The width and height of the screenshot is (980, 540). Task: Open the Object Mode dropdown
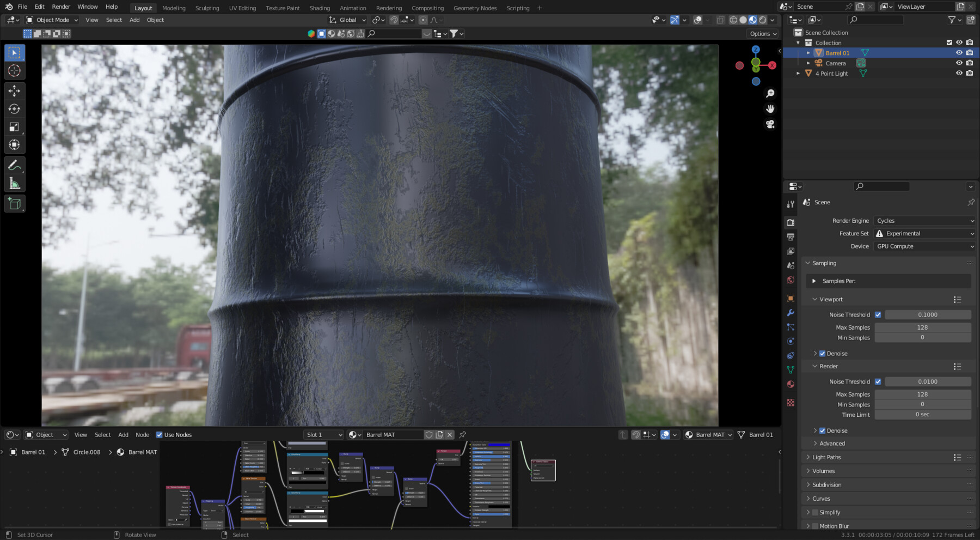click(x=52, y=20)
